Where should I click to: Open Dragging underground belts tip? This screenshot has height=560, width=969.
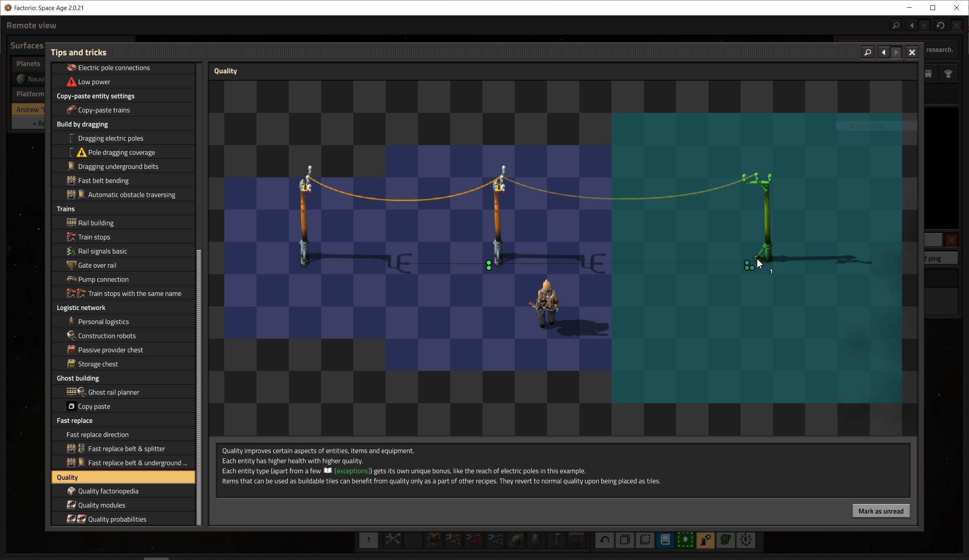(123, 167)
